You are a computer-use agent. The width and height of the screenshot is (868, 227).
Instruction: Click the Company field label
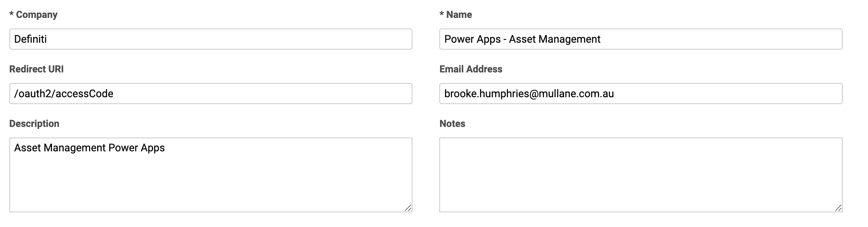tap(33, 15)
